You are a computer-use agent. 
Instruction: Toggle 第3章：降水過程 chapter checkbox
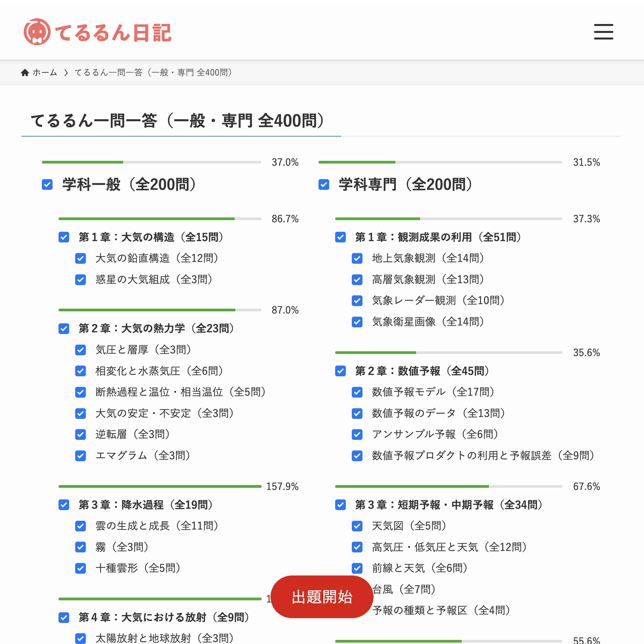pos(64,505)
